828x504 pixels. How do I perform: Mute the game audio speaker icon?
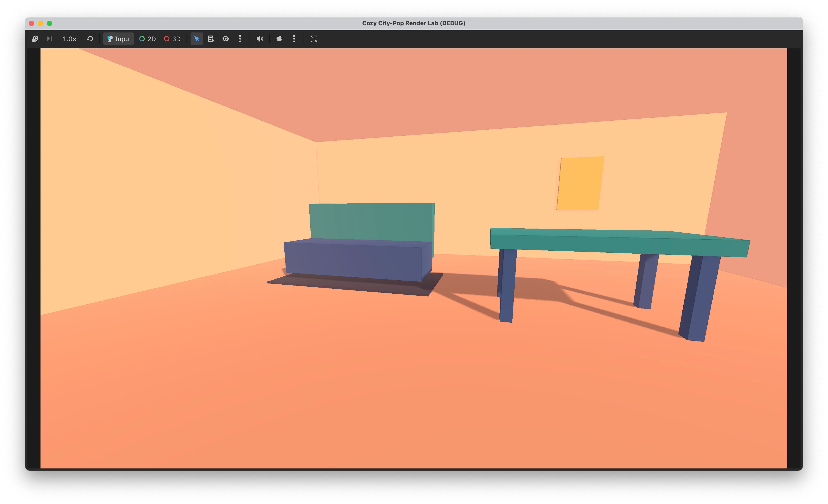point(260,39)
